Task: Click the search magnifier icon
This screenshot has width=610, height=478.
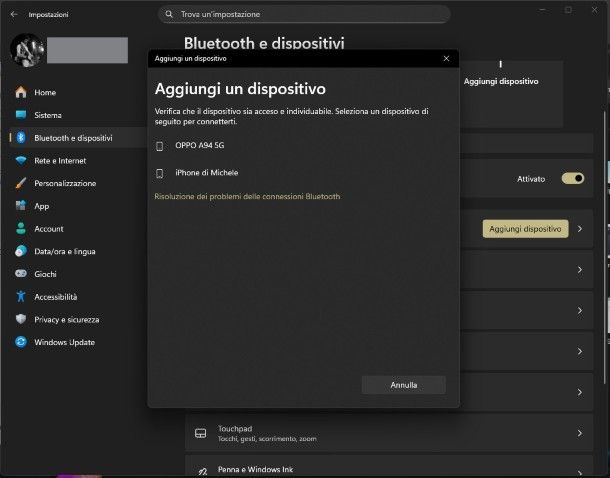Action: point(169,14)
